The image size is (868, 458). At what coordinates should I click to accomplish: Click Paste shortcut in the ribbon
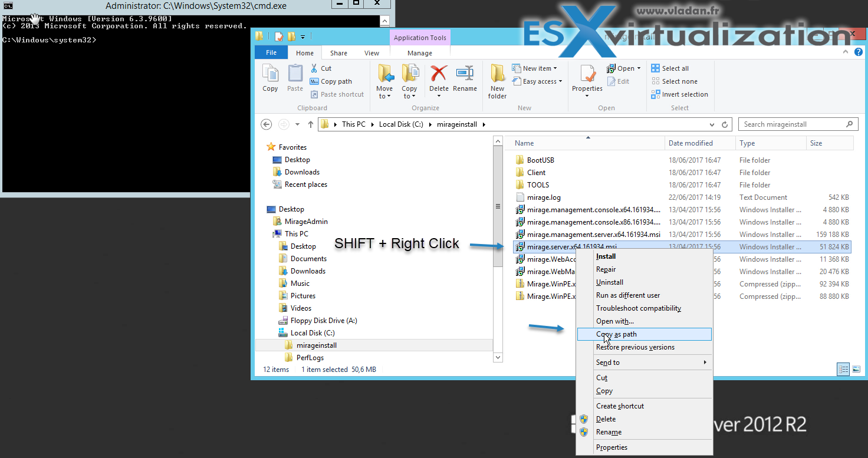tap(337, 94)
